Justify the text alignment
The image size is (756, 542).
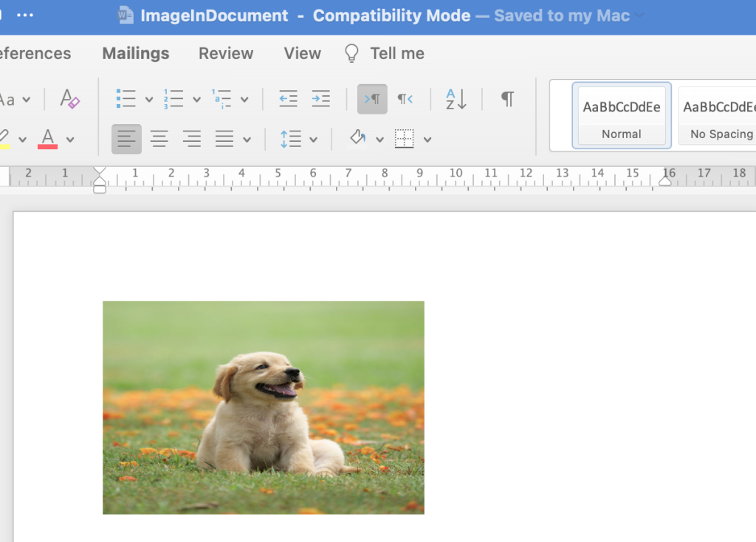(x=224, y=139)
